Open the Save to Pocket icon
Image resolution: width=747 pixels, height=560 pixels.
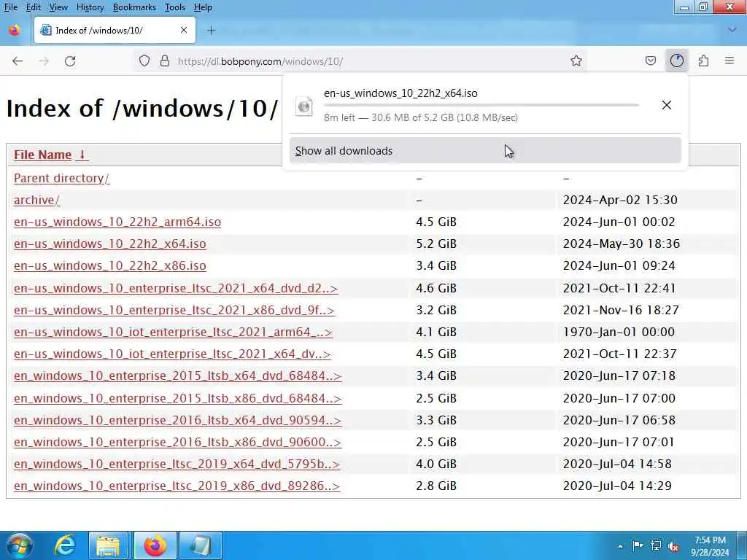(x=650, y=61)
